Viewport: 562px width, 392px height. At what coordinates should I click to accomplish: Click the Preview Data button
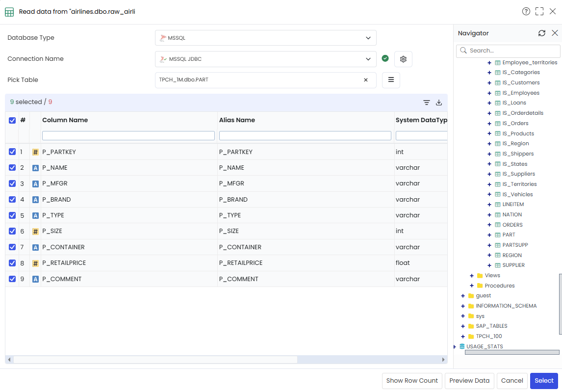469,381
